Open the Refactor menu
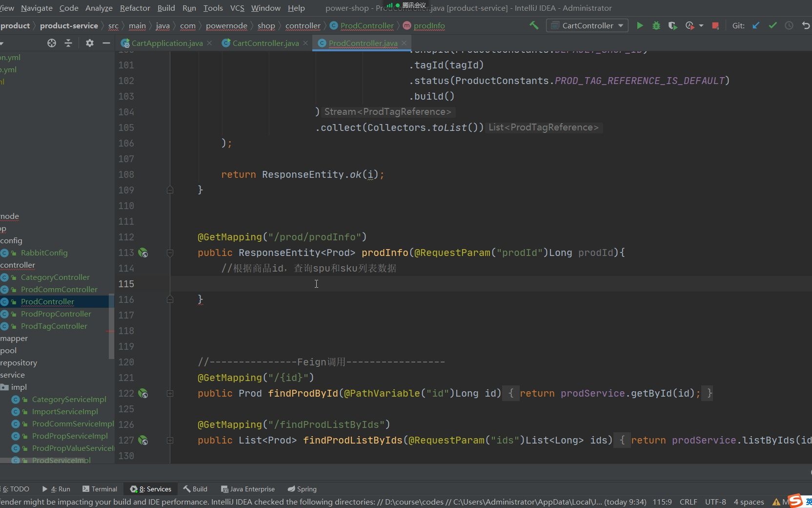Viewport: 812px width, 508px height. point(135,8)
